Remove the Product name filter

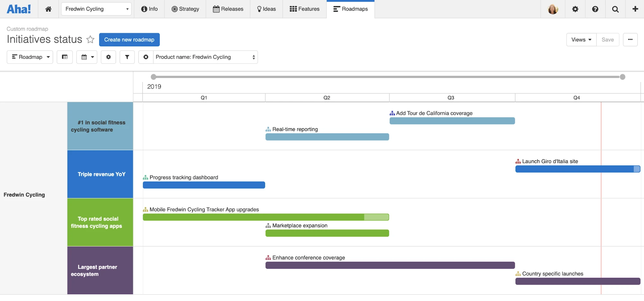tap(146, 57)
